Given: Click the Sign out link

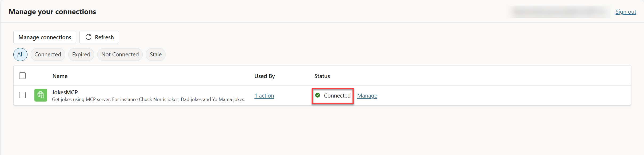Looking at the screenshot, I should click(x=626, y=11).
